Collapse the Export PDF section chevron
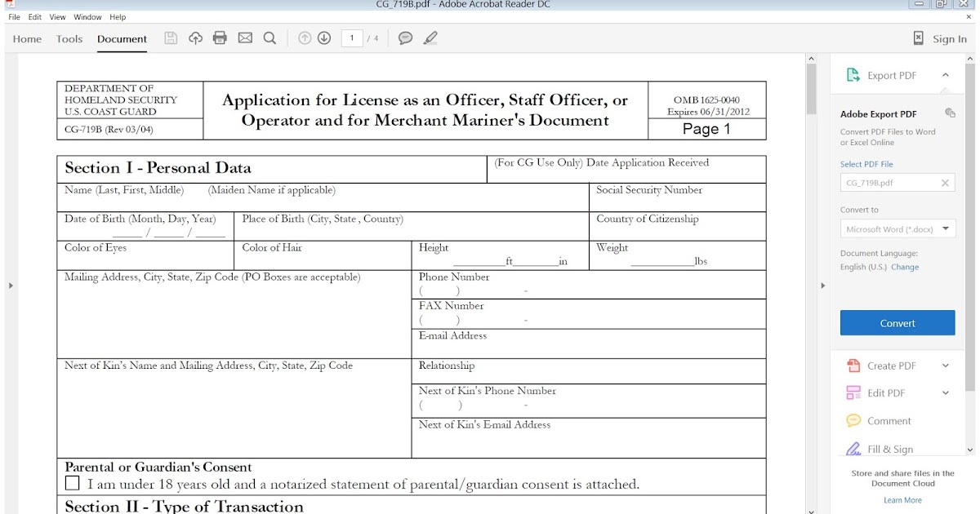Screen dimensions: 980x514 point(945,75)
